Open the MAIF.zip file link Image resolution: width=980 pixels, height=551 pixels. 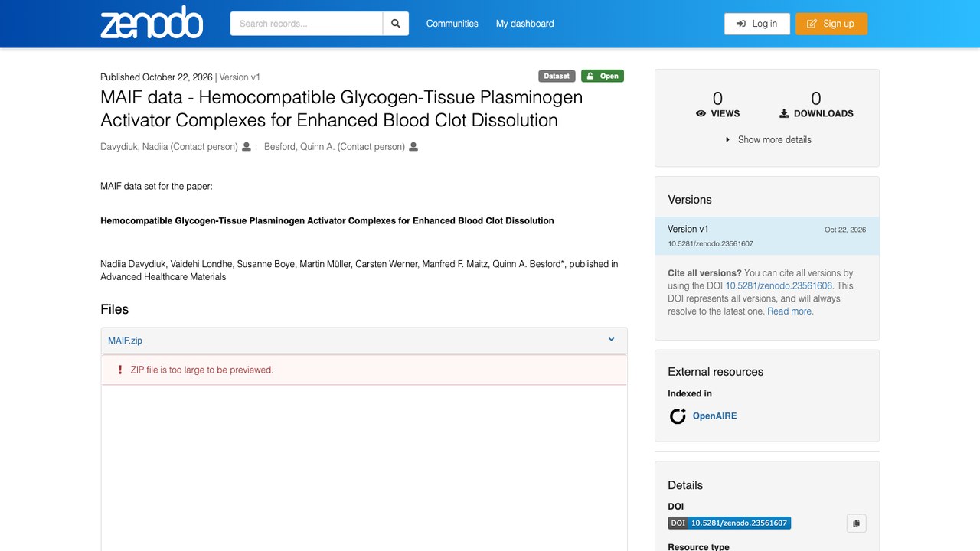coord(125,341)
